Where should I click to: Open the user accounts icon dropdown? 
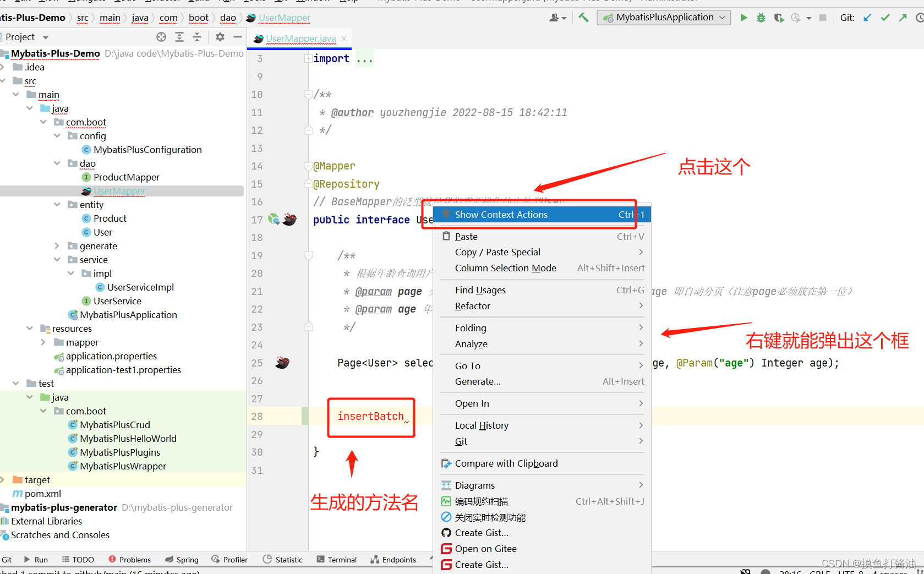[x=558, y=18]
